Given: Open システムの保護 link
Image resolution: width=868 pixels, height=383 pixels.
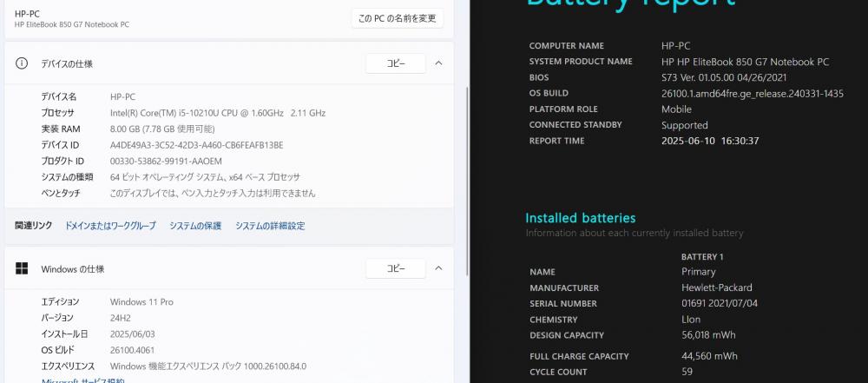Looking at the screenshot, I should (x=195, y=226).
